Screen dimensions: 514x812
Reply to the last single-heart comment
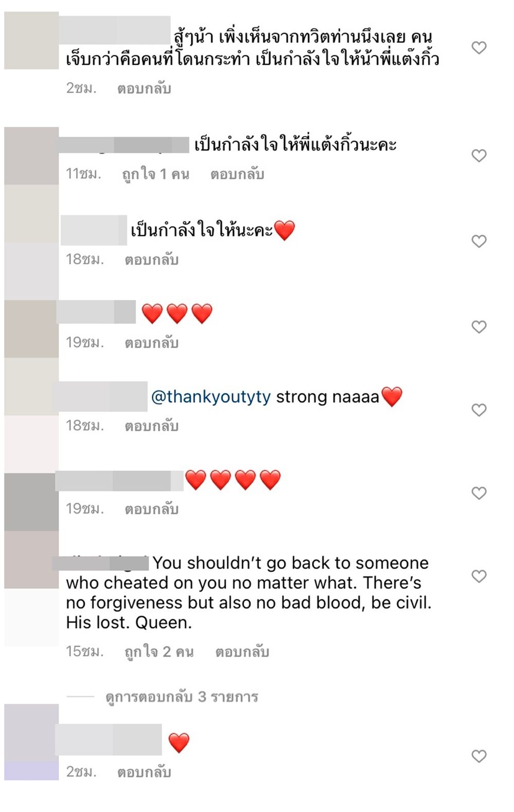tap(144, 772)
